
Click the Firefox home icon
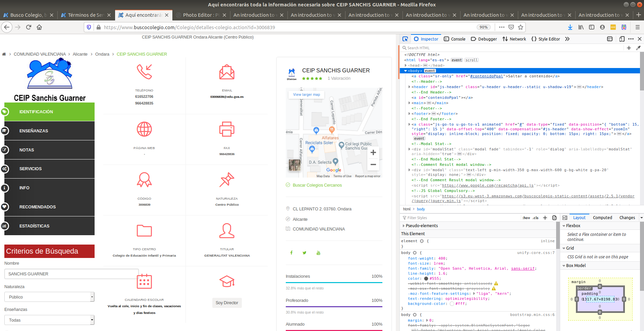click(39, 27)
